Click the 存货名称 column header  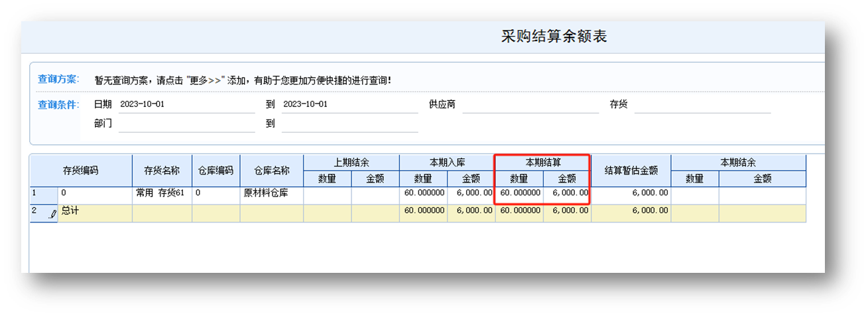[162, 171]
